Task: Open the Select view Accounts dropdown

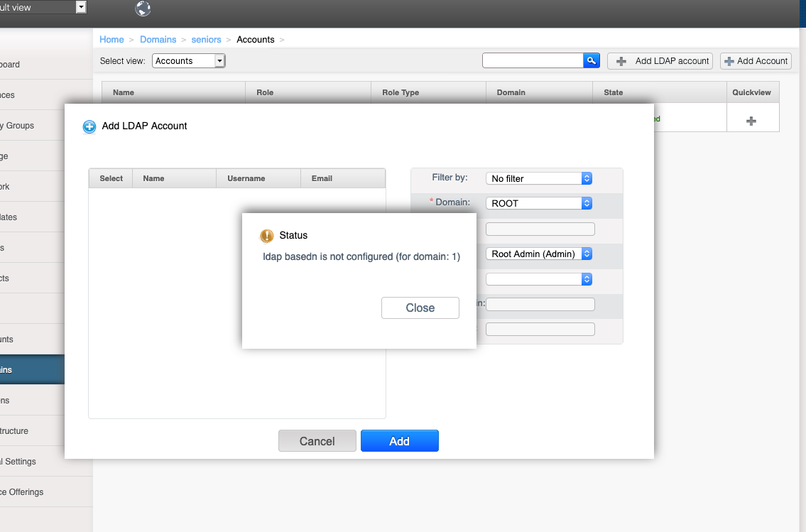Action: pyautogui.click(x=189, y=60)
